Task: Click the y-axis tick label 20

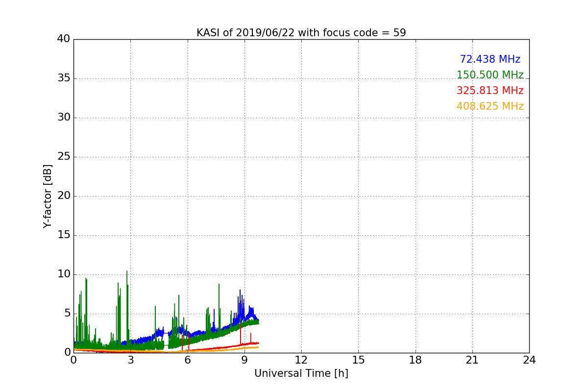Action: [x=64, y=196]
